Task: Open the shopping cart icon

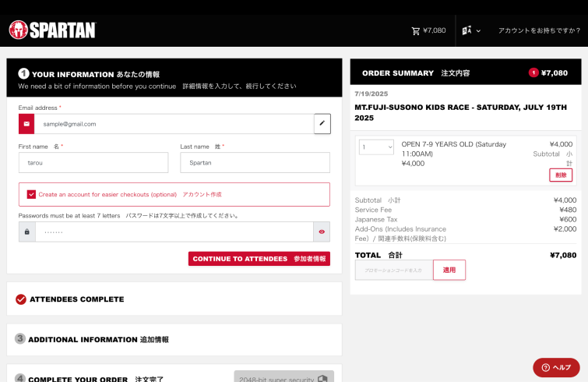Action: coord(416,30)
